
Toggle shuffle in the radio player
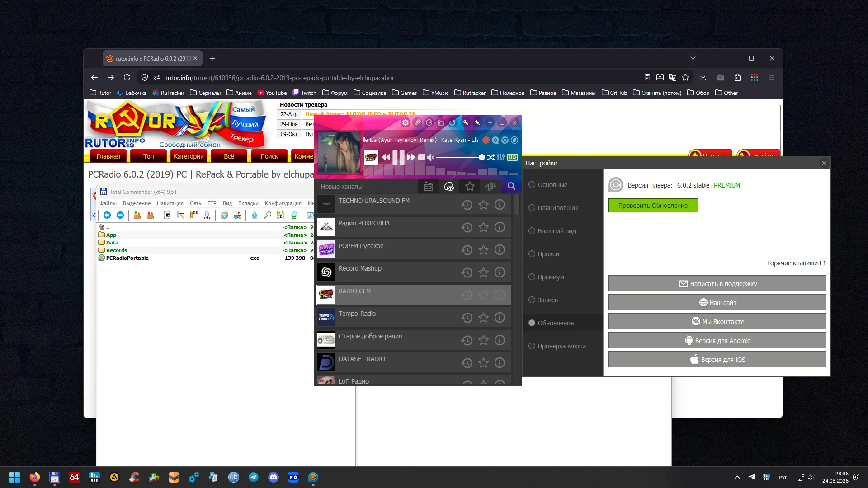tap(491, 157)
